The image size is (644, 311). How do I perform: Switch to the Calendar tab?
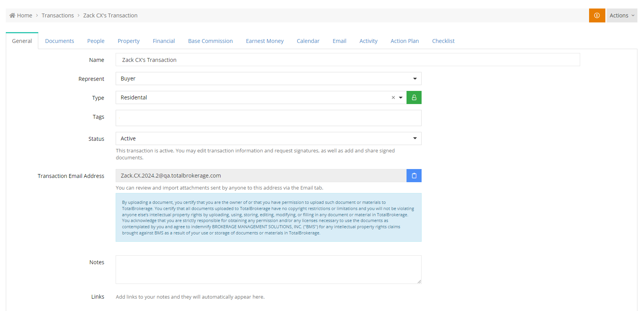308,41
